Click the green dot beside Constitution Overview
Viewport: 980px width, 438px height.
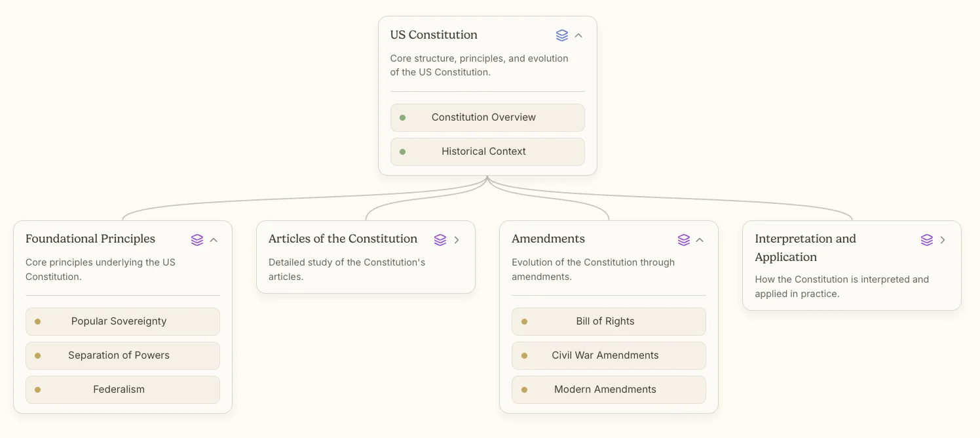402,117
